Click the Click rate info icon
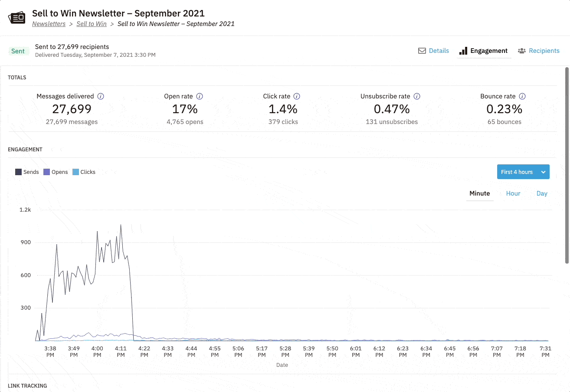 pos(297,96)
